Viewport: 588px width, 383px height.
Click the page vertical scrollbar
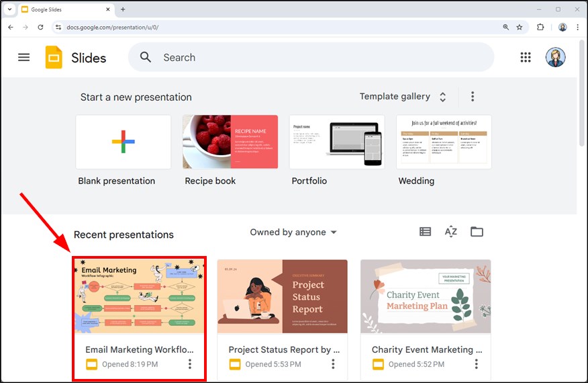click(x=582, y=93)
